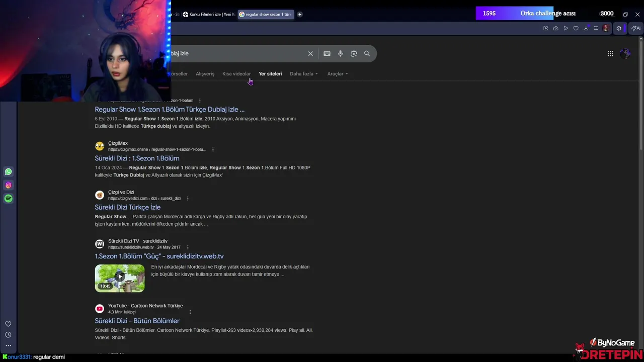Filter results by Yer siteleri
This screenshot has width=644, height=362.
[x=270, y=74]
